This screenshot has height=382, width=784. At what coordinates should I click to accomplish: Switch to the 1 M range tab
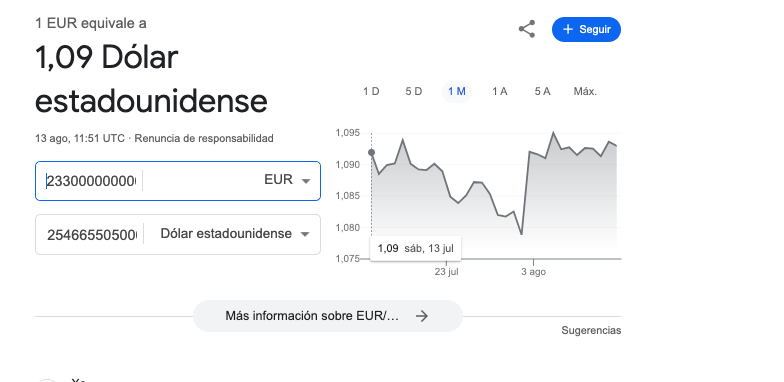[x=456, y=92]
